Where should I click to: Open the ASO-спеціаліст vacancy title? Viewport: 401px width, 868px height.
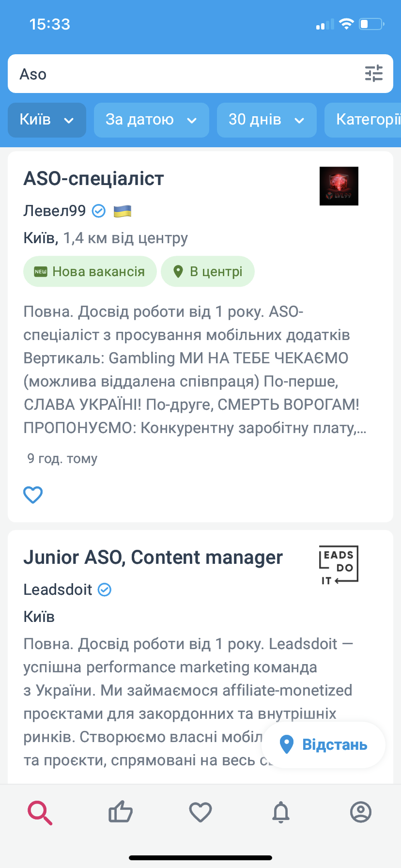coord(94,179)
